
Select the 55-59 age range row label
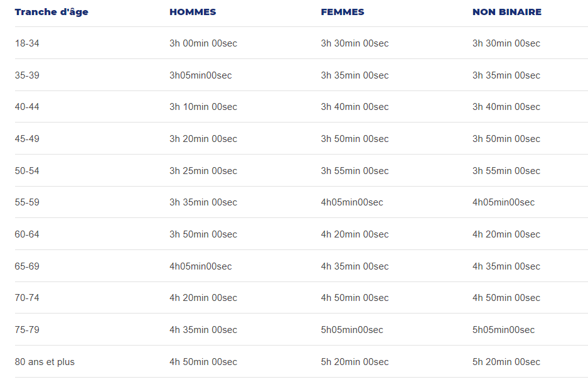[x=27, y=202]
